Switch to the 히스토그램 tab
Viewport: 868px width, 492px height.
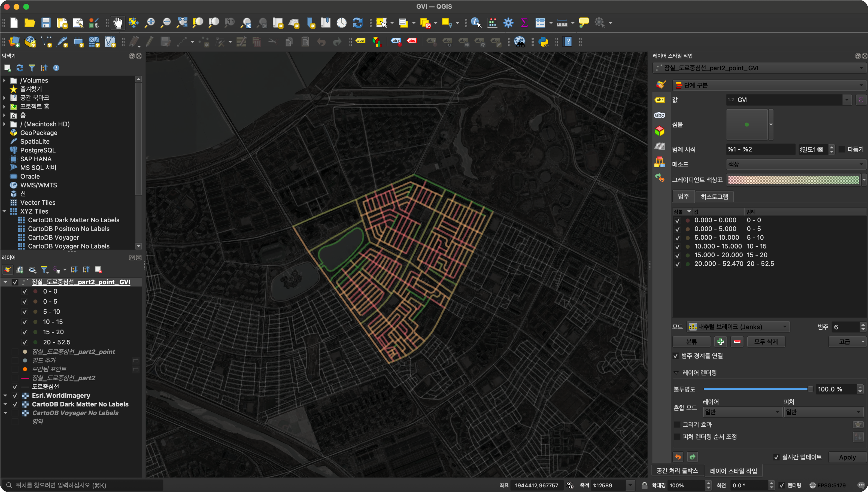tap(714, 197)
